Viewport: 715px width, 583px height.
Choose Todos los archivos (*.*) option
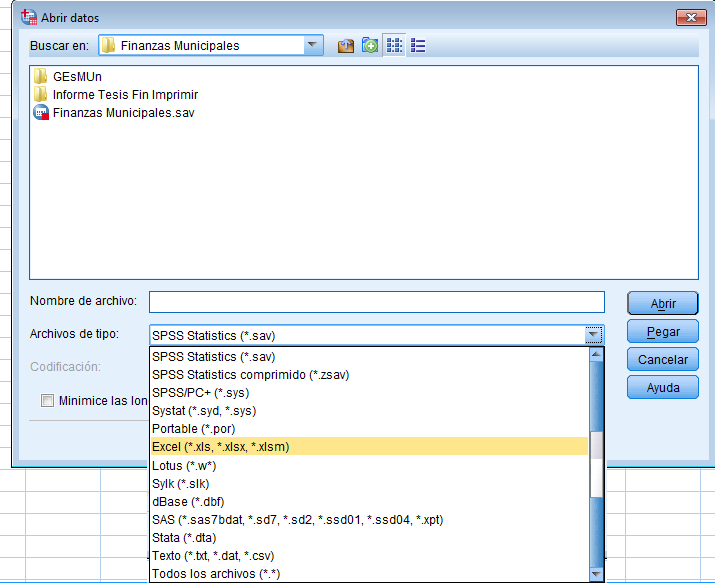coord(370,574)
